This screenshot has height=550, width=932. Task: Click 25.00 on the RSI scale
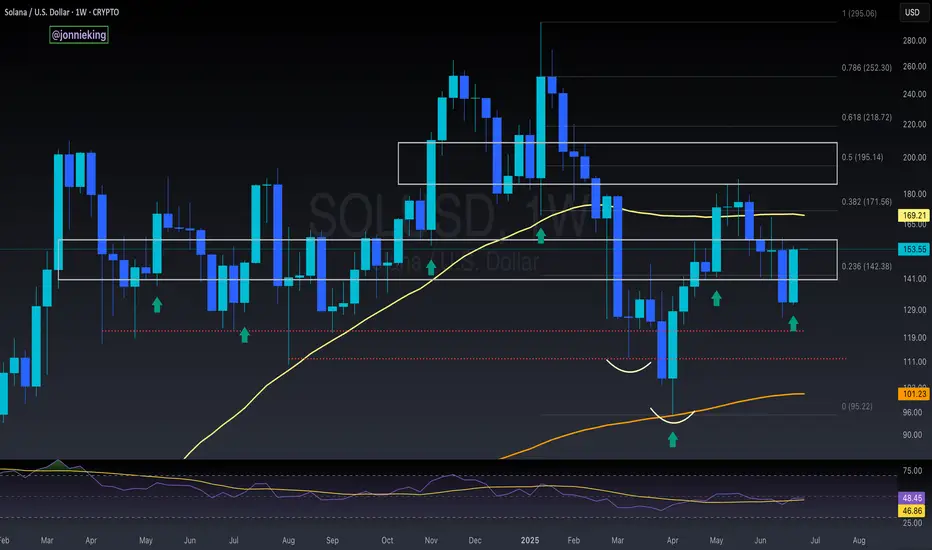[x=912, y=523]
